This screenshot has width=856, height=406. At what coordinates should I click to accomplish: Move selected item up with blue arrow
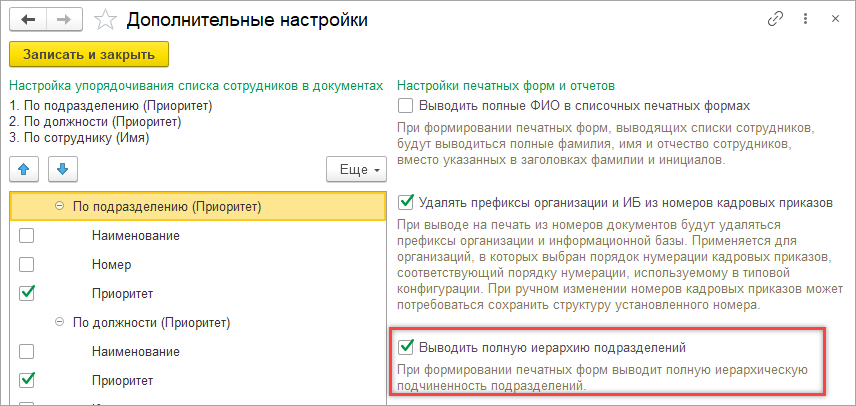click(24, 170)
